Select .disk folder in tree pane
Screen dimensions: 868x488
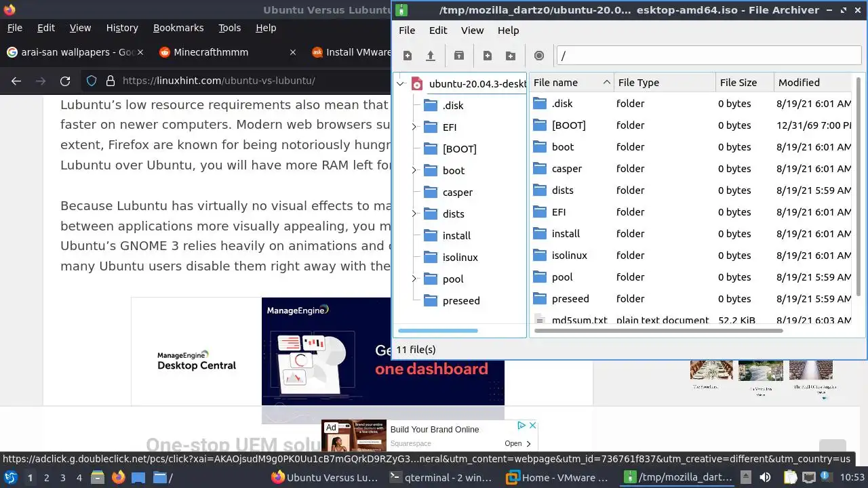coord(453,106)
